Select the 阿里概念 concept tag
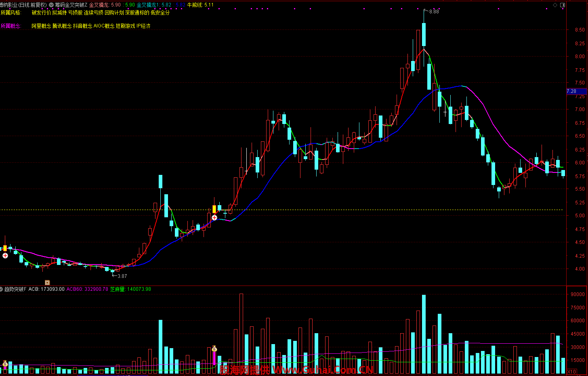588x376 pixels. pos(41,26)
